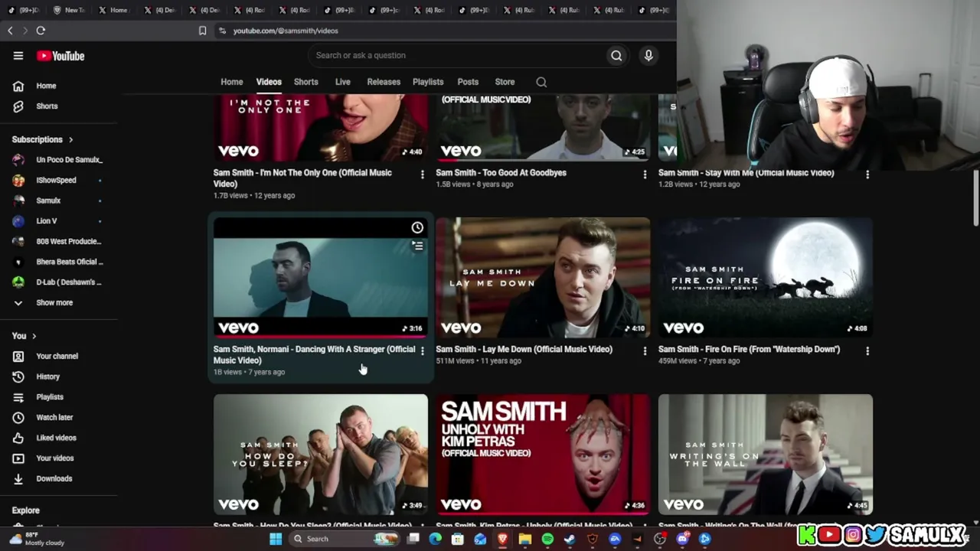Image resolution: width=980 pixels, height=551 pixels.
Task: Open options menu for Stay With Me
Action: pyautogui.click(x=867, y=174)
